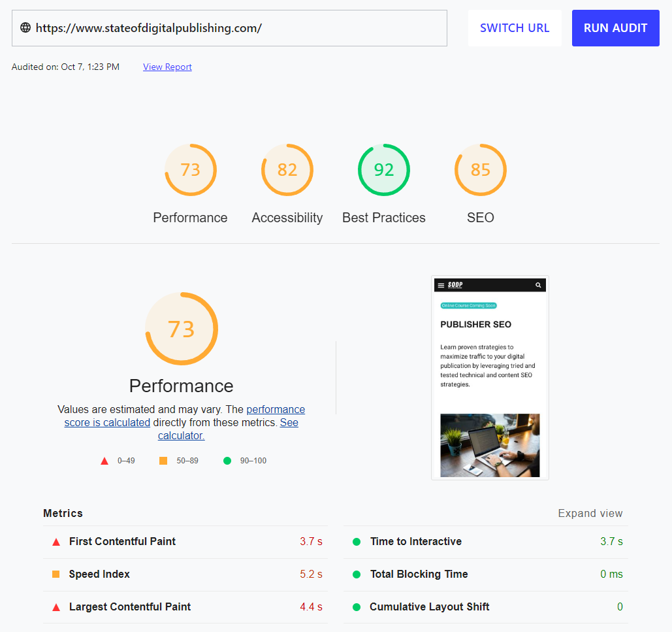This screenshot has width=672, height=632.
Task: Click the SWITCH URL button
Action: click(515, 28)
